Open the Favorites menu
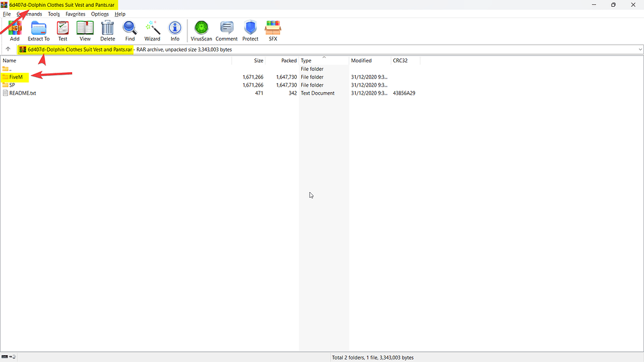644x362 pixels. click(75, 14)
